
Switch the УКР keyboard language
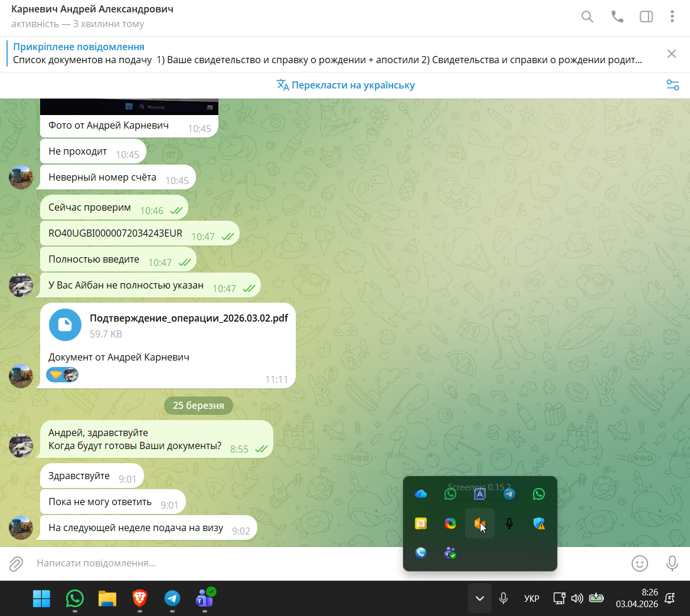pyautogui.click(x=532, y=599)
